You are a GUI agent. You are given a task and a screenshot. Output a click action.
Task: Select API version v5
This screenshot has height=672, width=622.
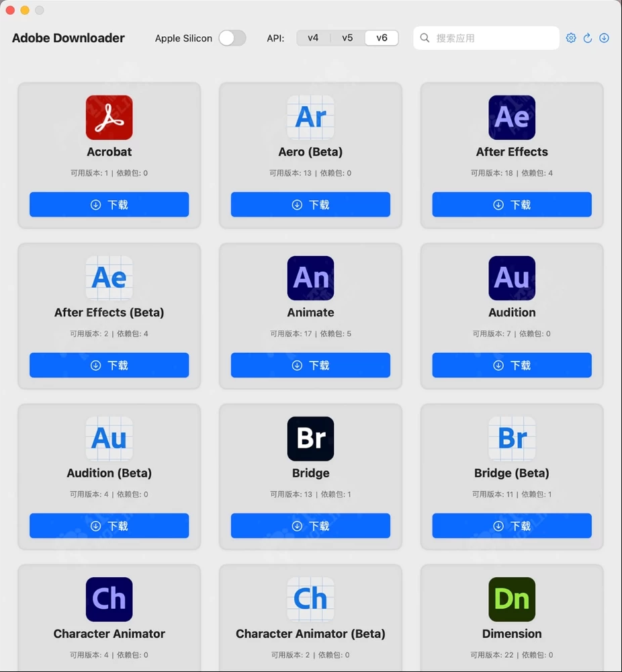click(x=347, y=38)
